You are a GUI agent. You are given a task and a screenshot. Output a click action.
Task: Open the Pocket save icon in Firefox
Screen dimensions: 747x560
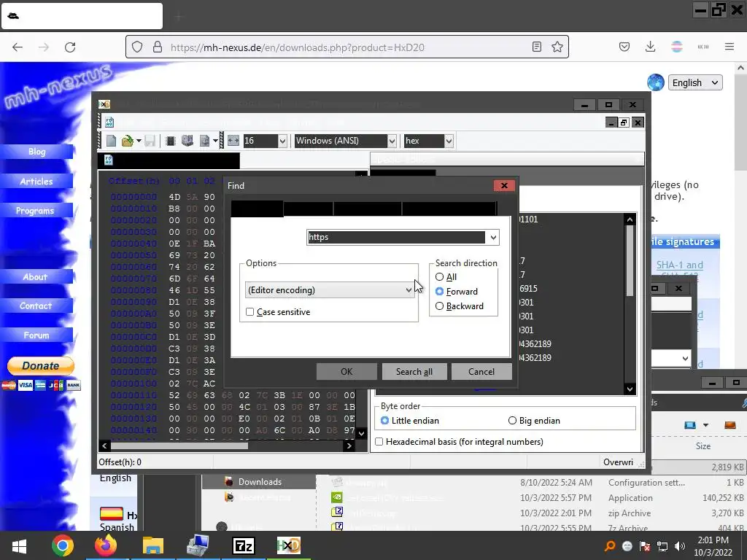pyautogui.click(x=624, y=47)
